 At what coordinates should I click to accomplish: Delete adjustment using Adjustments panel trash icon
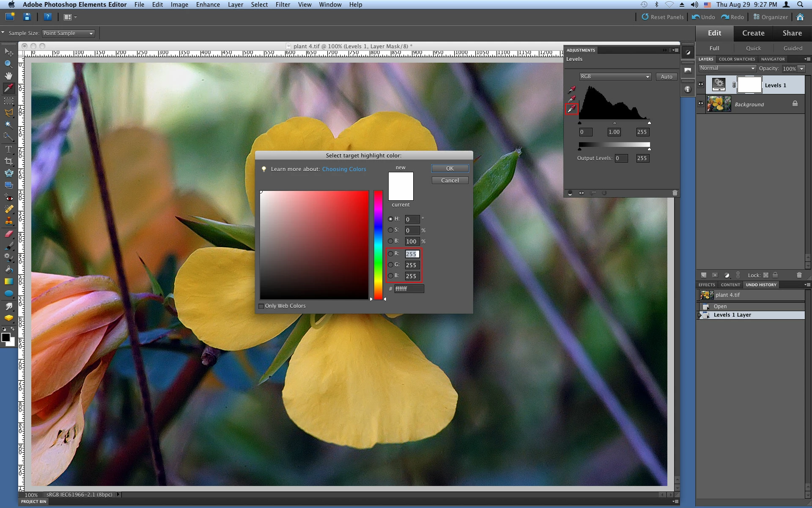675,193
